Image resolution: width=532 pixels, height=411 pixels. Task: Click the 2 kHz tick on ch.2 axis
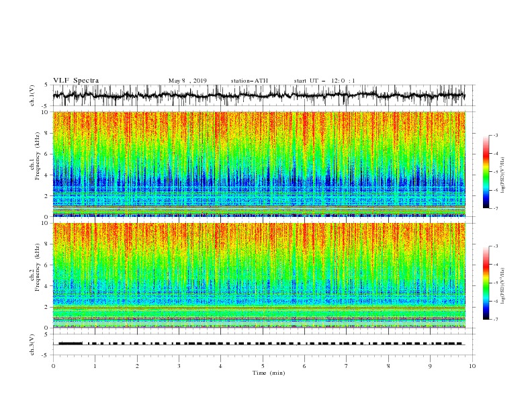point(47,307)
